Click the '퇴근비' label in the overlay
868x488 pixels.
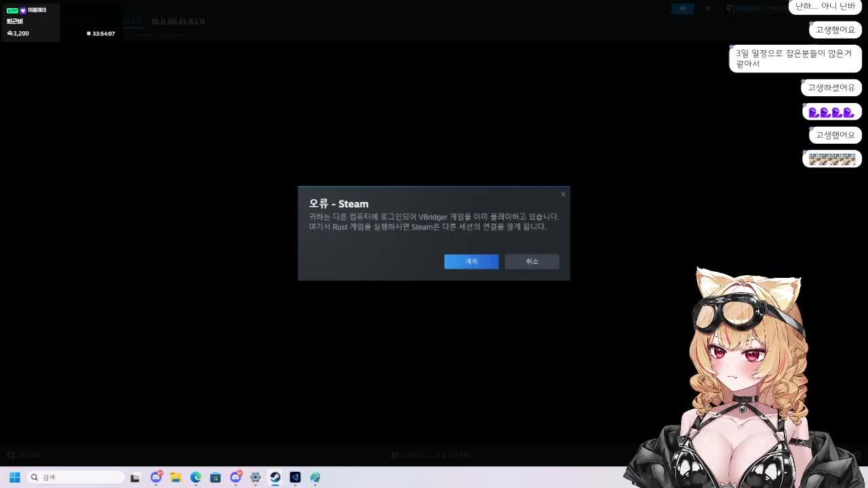(15, 22)
